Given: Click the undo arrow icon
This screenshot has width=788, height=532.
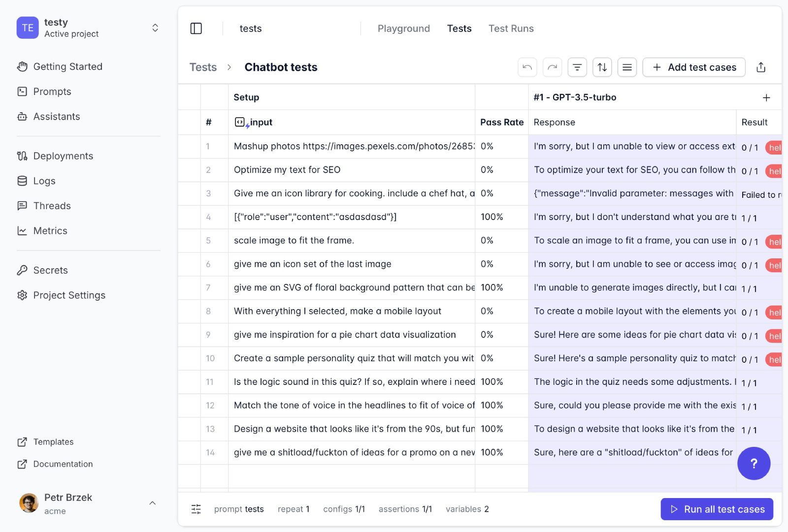Looking at the screenshot, I should coord(527,67).
